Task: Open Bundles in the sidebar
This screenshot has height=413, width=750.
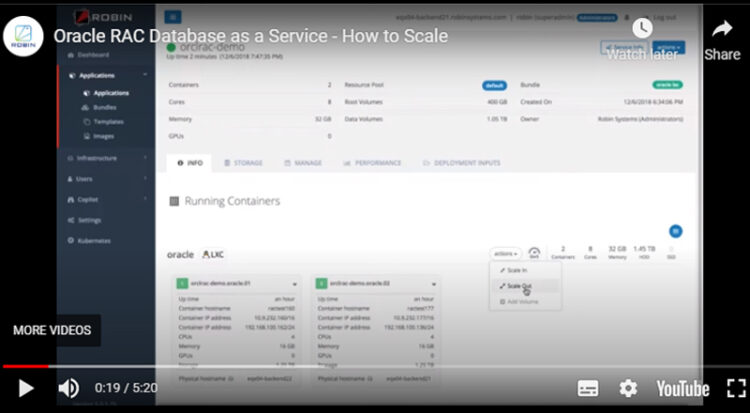Action: coord(99,108)
